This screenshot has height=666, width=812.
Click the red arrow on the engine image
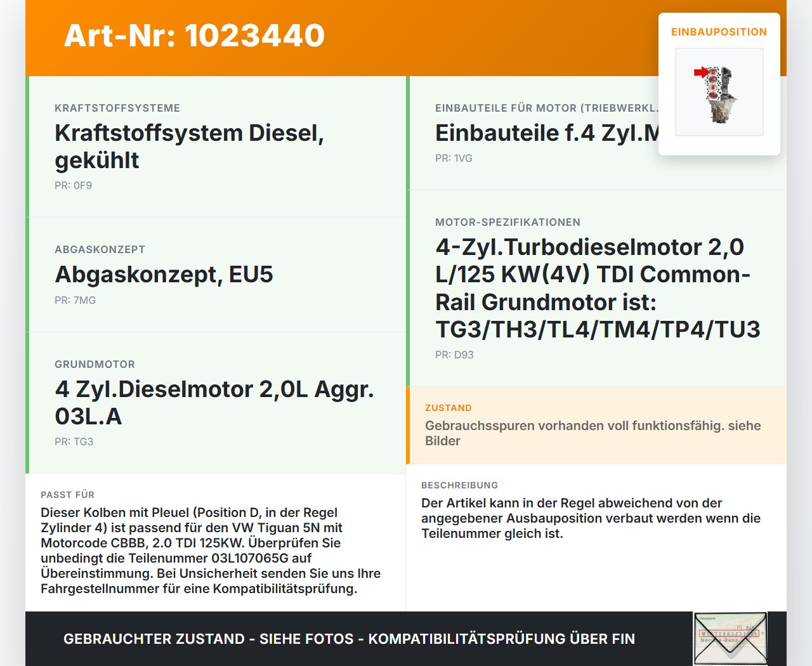tap(701, 72)
